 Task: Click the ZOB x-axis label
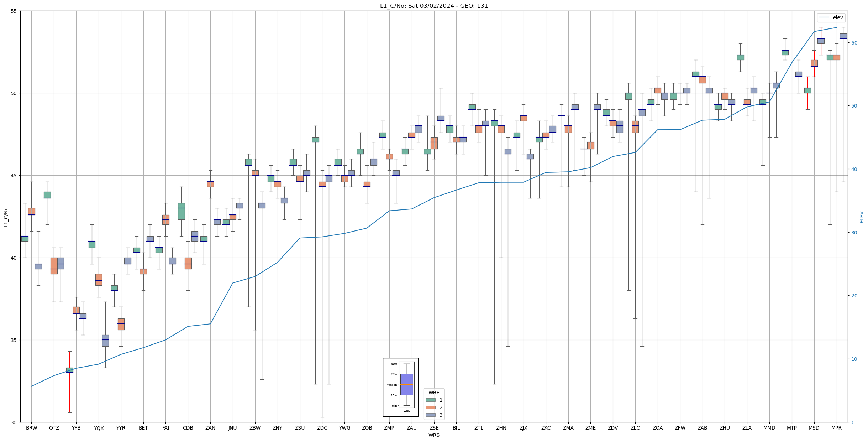pos(367,428)
